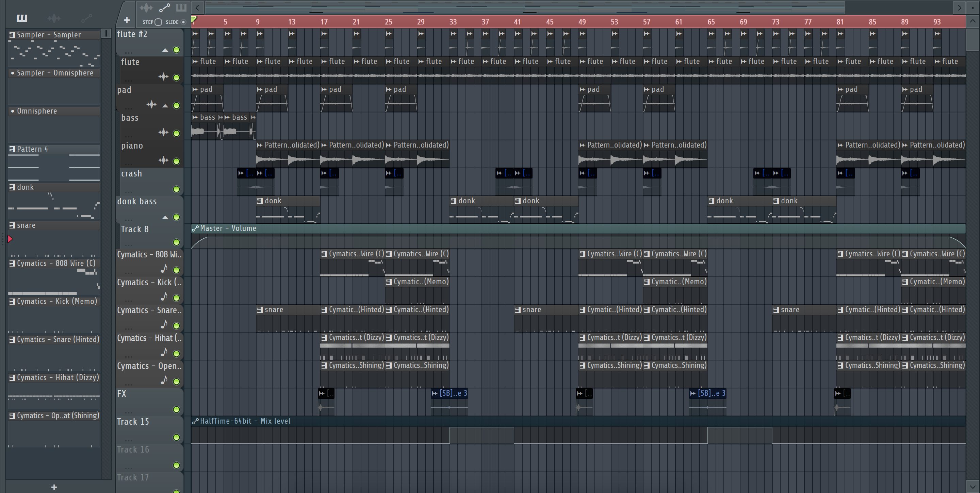Image resolution: width=980 pixels, height=493 pixels.
Task: Mute the flute #2 track
Action: (177, 50)
